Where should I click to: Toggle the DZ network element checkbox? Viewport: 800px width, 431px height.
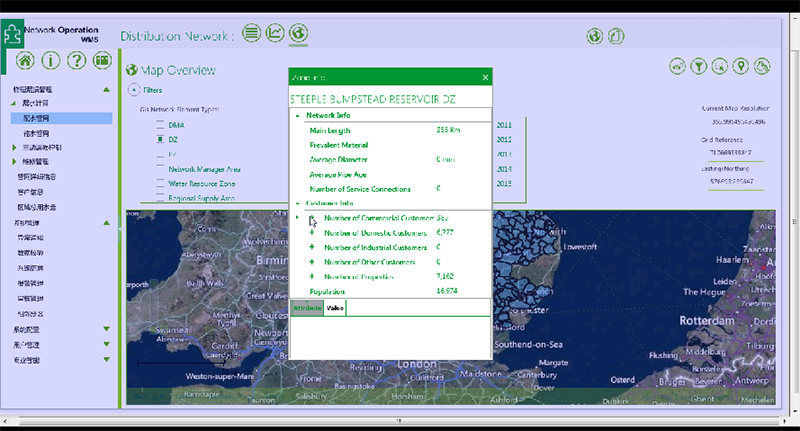point(160,140)
